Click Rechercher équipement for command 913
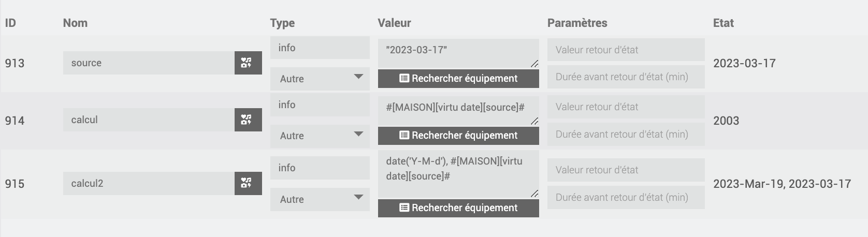 [x=458, y=79]
